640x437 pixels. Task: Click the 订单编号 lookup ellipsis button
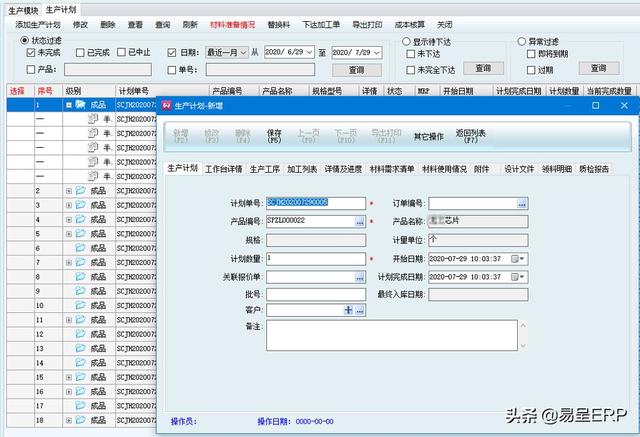click(521, 203)
